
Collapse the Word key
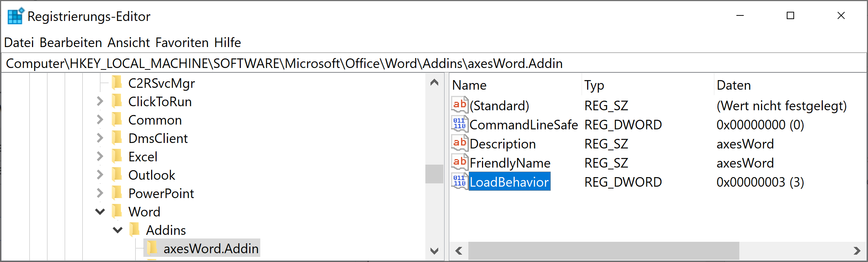pyautogui.click(x=100, y=212)
